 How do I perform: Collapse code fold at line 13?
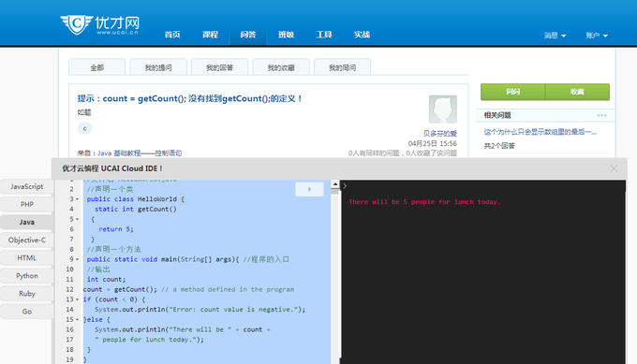[77, 299]
